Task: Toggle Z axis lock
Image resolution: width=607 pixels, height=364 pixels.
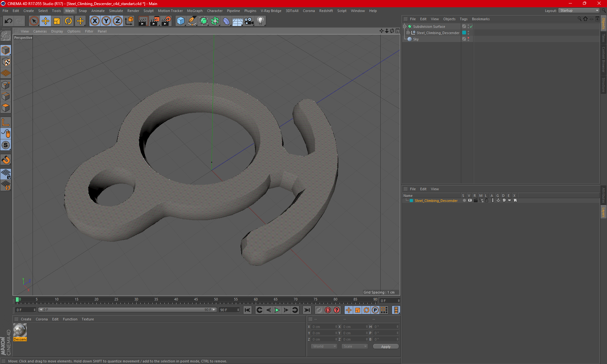Action: point(118,21)
